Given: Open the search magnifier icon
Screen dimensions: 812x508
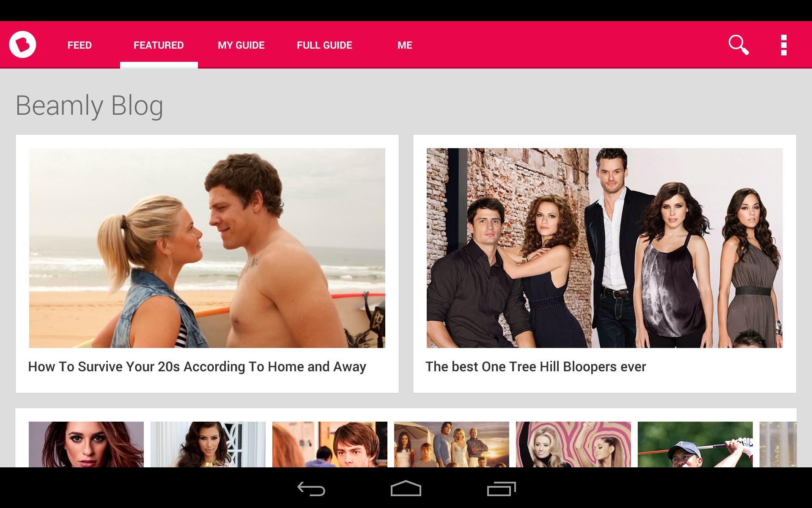Looking at the screenshot, I should [x=738, y=45].
